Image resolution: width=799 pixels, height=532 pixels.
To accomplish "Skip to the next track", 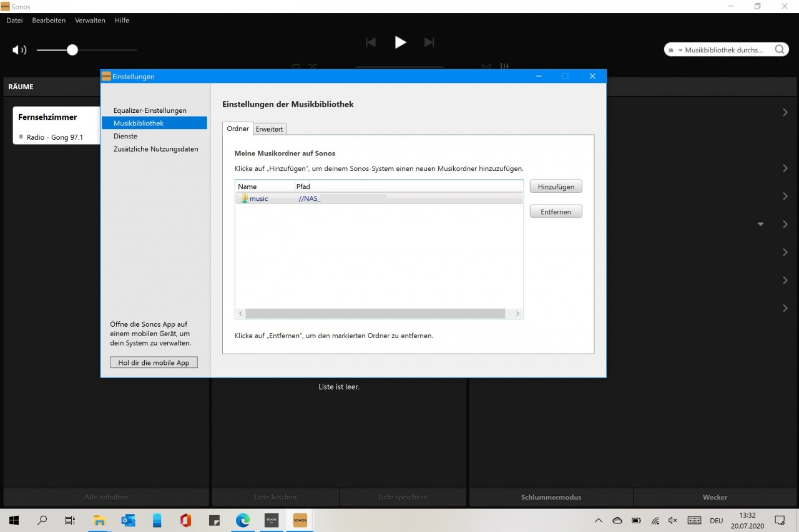I will [429, 42].
